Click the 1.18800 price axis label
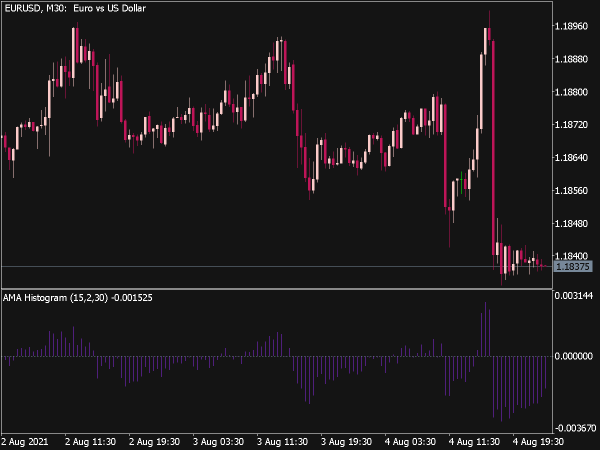 pyautogui.click(x=571, y=92)
